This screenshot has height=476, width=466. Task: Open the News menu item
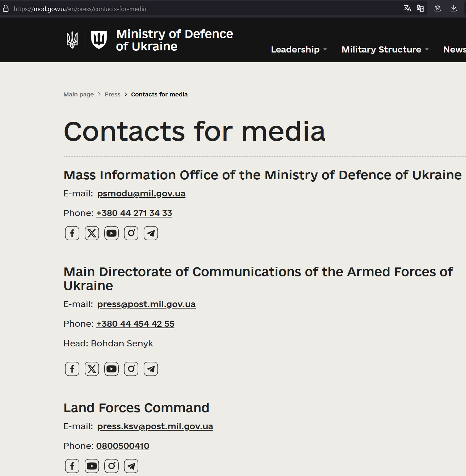455,49
